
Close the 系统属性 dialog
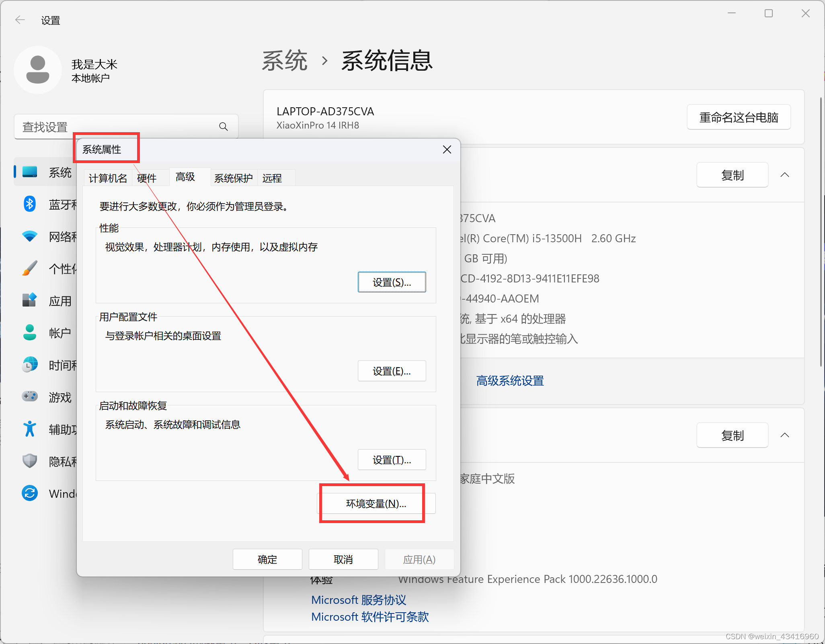[x=447, y=149]
